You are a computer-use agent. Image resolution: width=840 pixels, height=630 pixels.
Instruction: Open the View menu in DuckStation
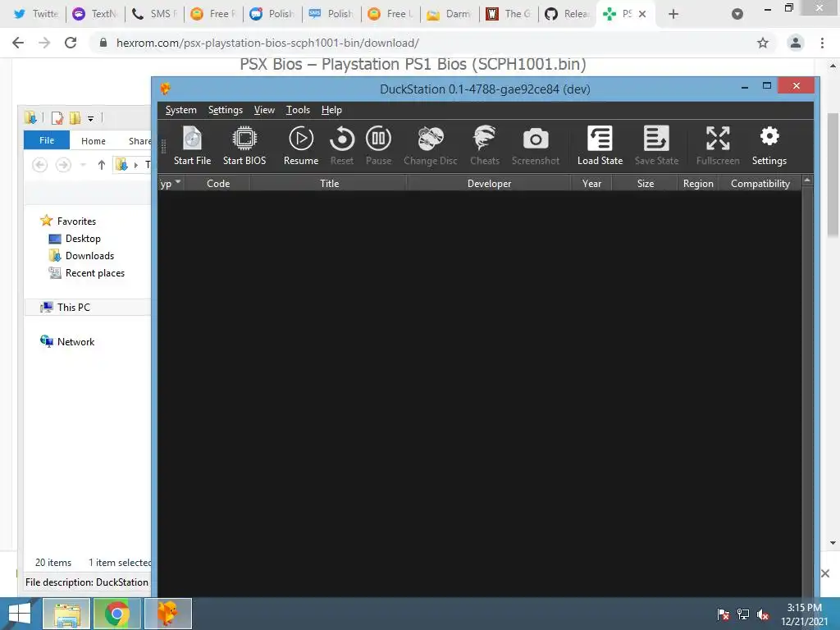pyautogui.click(x=264, y=110)
